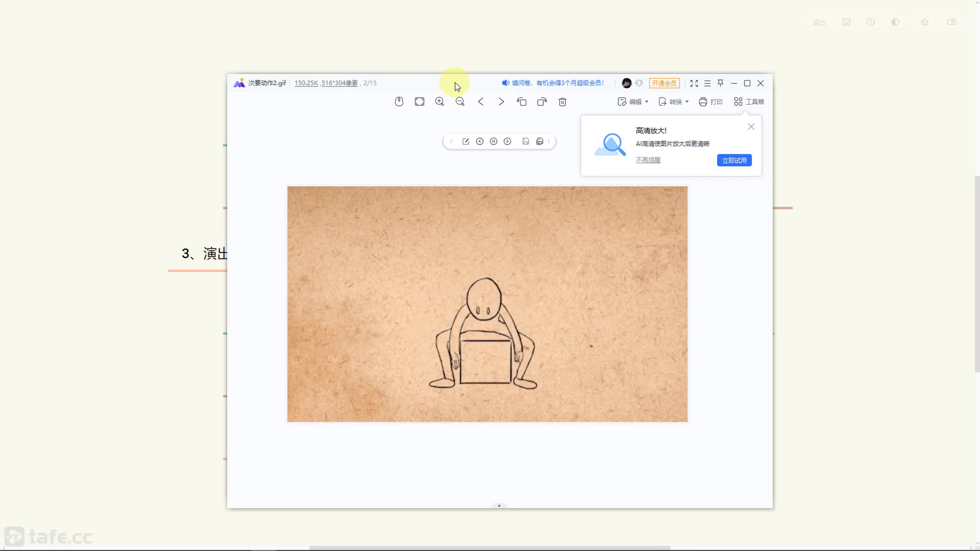Step to previous GIF frame
980x551 pixels.
tap(480, 142)
